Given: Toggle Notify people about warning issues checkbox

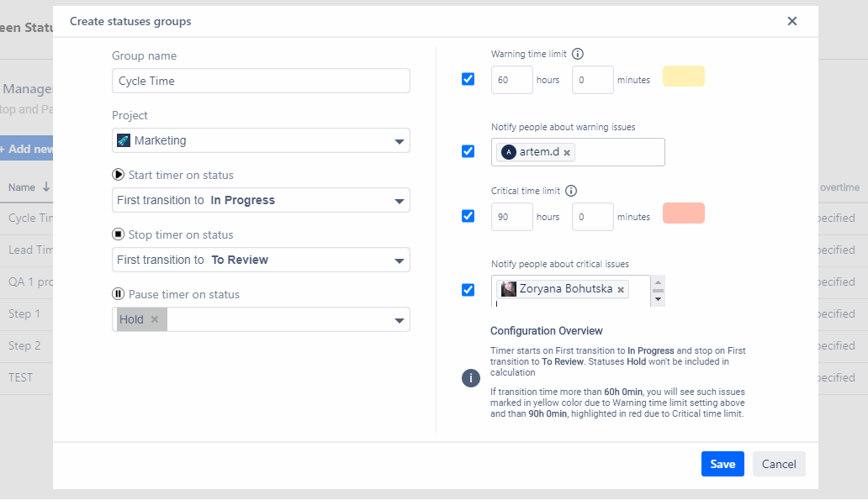Looking at the screenshot, I should click(468, 151).
